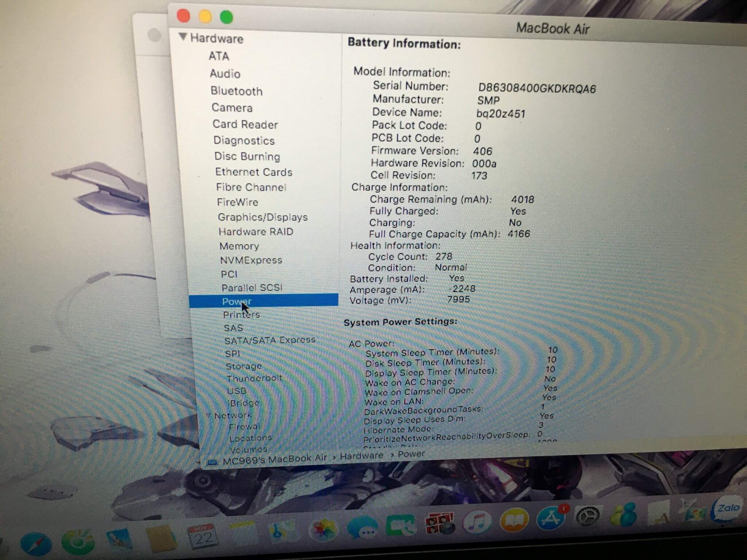Click the Device Name value bq20z451

(x=501, y=114)
